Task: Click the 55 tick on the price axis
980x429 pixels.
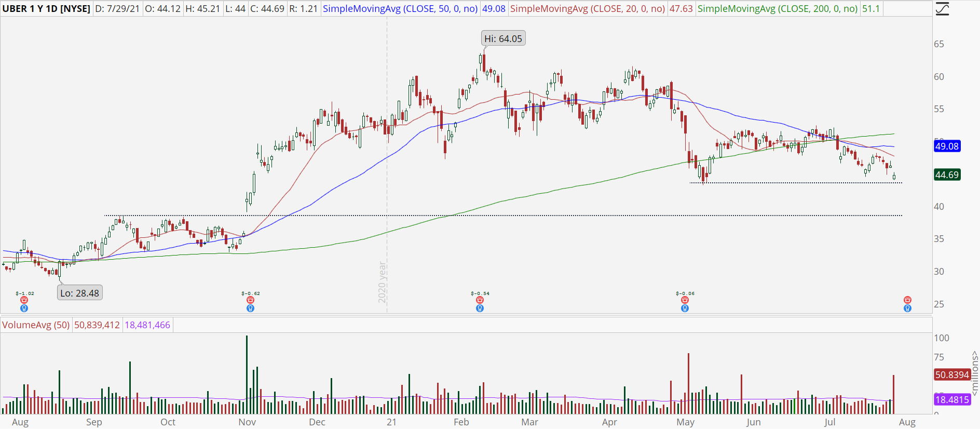Action: pyautogui.click(x=939, y=109)
